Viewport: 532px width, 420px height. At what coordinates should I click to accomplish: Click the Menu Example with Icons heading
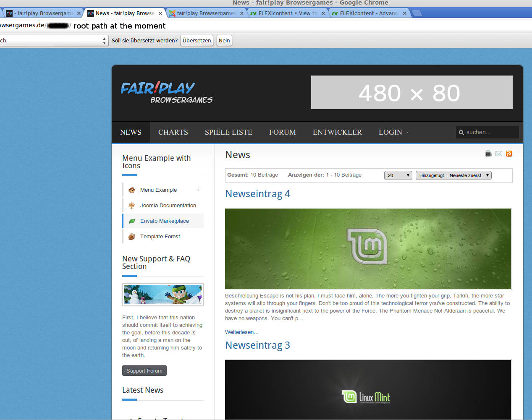156,162
